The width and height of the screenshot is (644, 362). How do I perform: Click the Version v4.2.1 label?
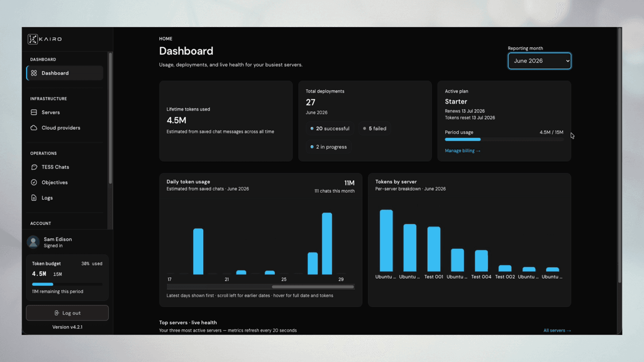tap(67, 327)
